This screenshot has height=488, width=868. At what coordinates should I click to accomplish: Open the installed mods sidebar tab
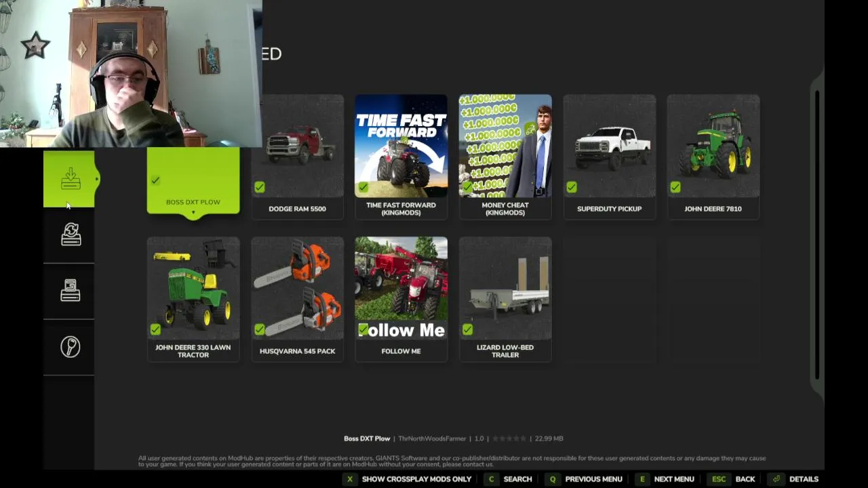69,291
